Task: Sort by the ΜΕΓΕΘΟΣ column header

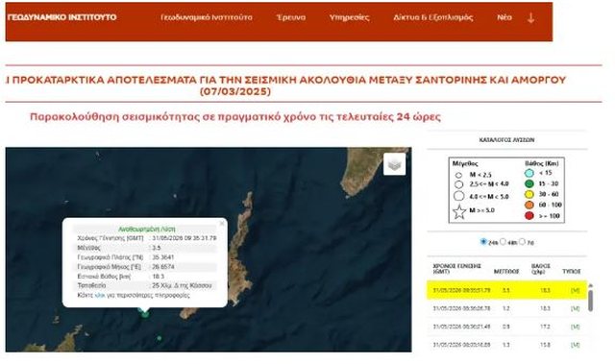Action: point(506,271)
